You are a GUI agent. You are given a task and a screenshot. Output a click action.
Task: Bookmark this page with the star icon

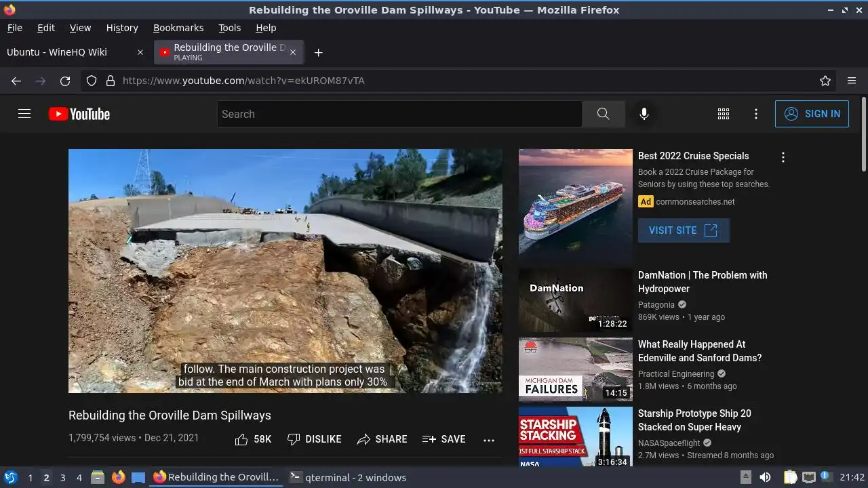(x=825, y=81)
